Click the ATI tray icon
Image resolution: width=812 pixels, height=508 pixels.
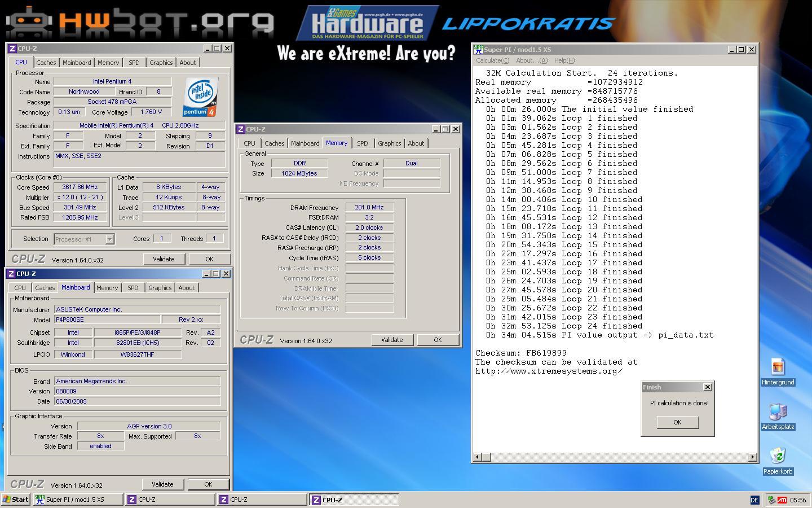782,500
